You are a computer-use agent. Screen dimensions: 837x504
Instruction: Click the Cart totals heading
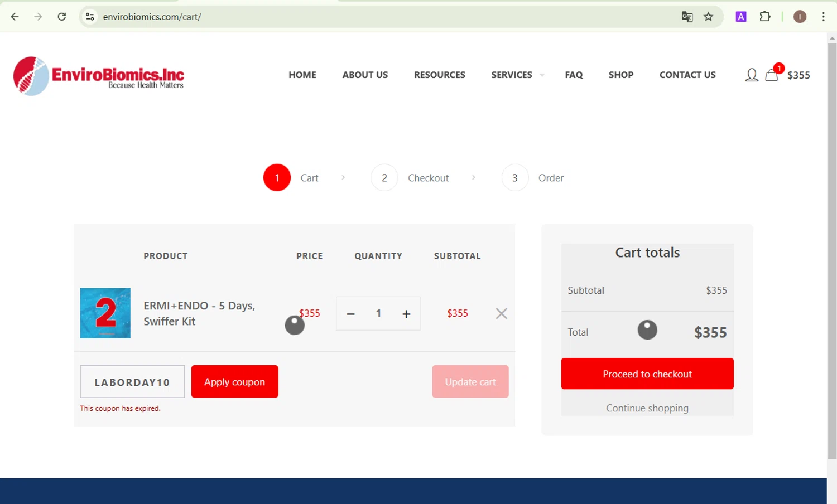coord(647,253)
